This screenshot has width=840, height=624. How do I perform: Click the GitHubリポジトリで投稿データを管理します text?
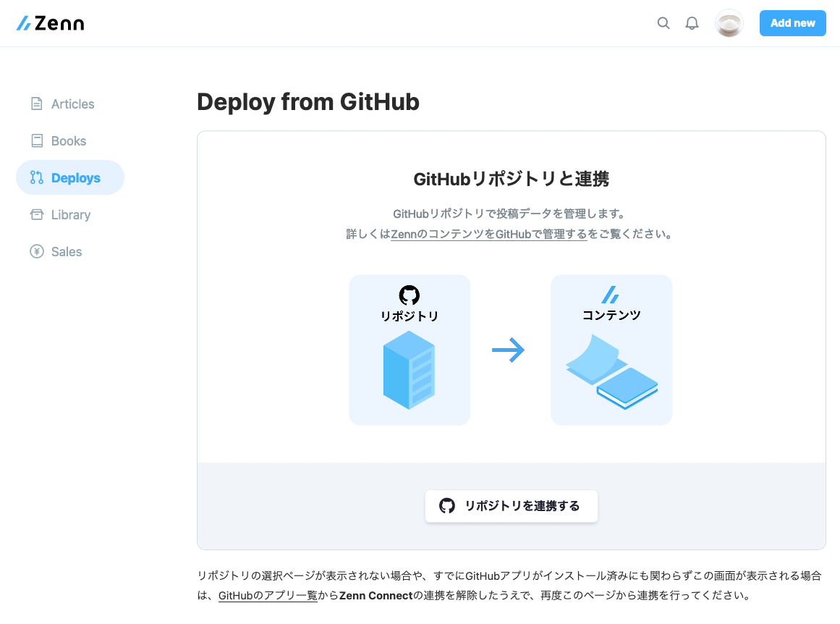tap(510, 214)
